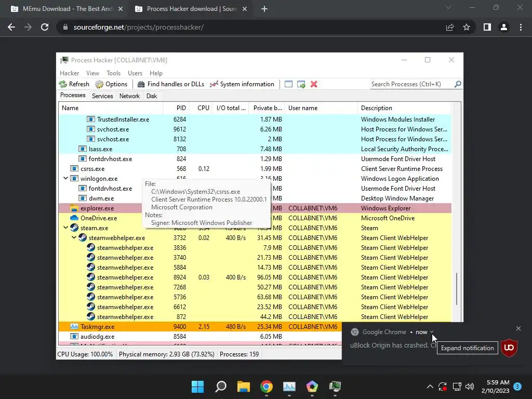Select the lsass.exe process row
The width and height of the screenshot is (532, 399).
[x=255, y=149]
